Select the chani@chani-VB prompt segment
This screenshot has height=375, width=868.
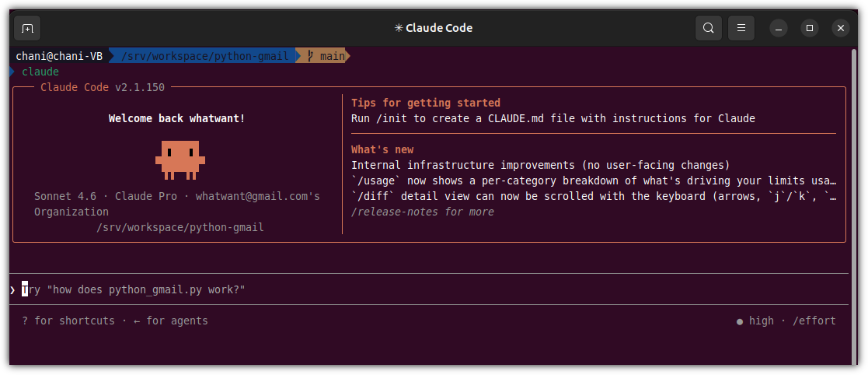click(59, 56)
